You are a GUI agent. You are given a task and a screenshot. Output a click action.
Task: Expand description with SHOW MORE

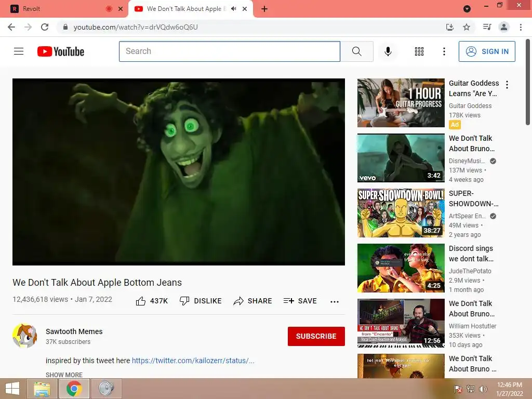tap(64, 375)
